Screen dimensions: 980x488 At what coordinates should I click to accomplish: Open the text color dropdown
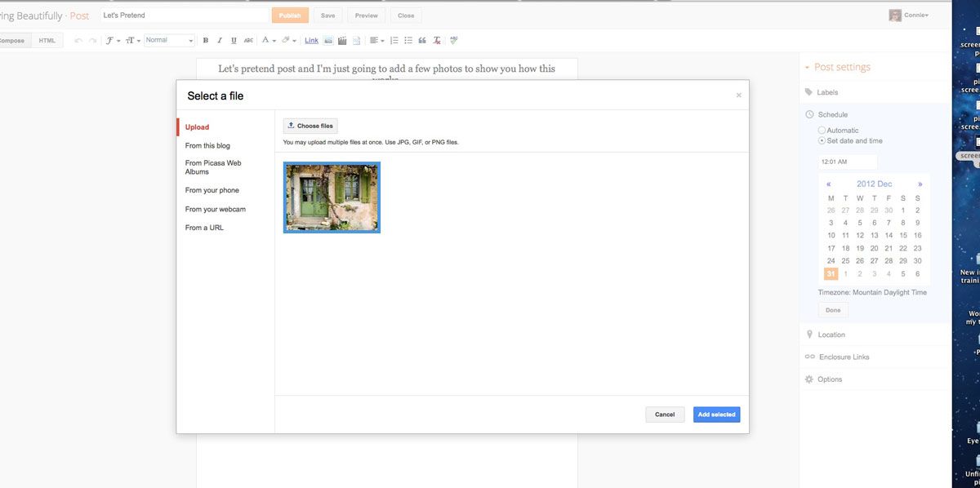(x=268, y=40)
